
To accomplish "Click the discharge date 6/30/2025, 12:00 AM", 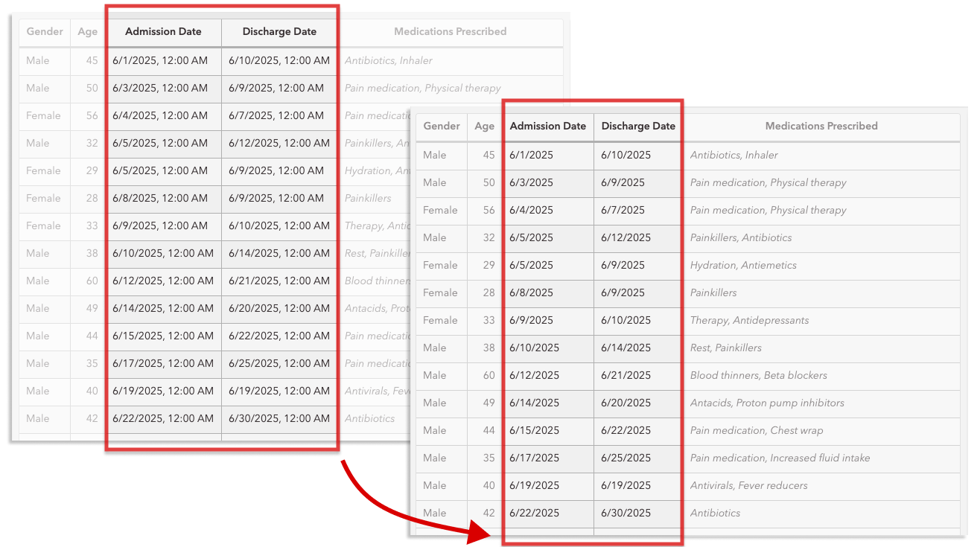I will pos(279,418).
